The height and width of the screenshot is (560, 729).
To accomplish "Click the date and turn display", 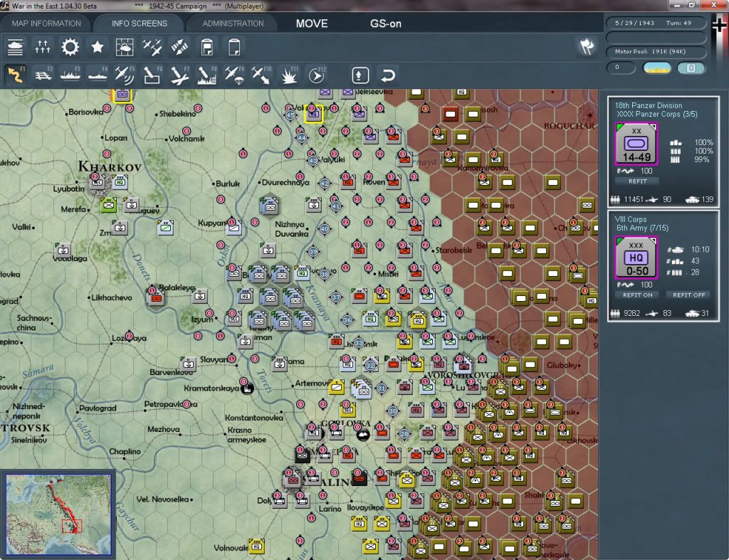I will coord(656,23).
